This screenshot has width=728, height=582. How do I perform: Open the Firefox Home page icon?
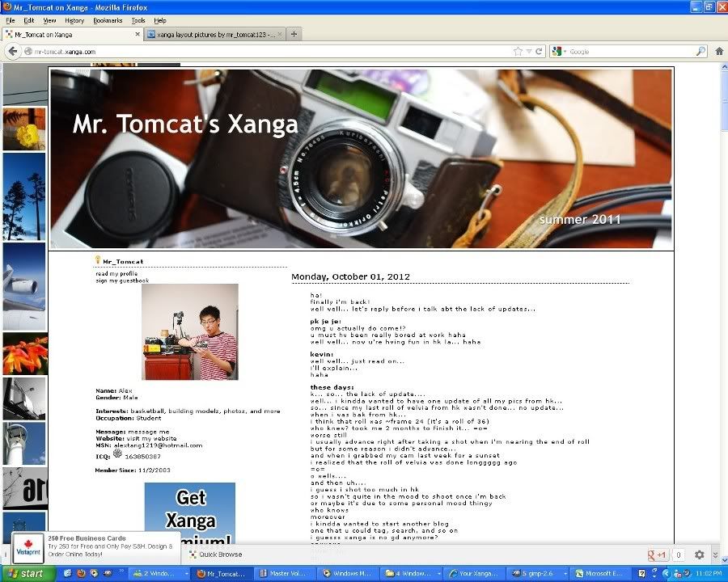pos(719,52)
